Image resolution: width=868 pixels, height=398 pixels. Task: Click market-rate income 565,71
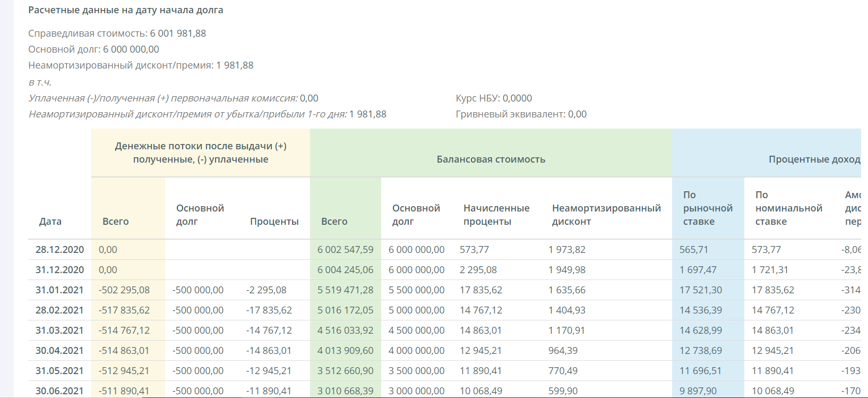694,250
